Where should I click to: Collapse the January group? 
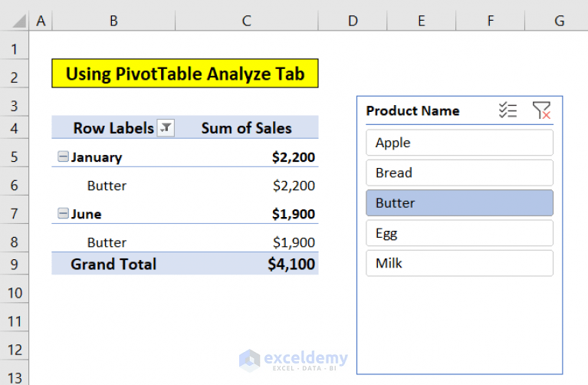pos(63,156)
